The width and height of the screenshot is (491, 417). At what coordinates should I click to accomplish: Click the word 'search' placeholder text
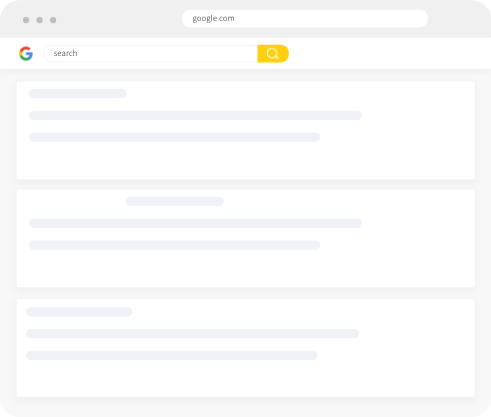point(65,53)
